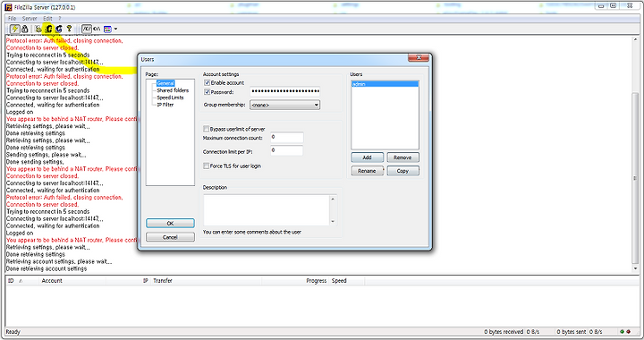
Task: Click the Add user button
Action: (368, 157)
